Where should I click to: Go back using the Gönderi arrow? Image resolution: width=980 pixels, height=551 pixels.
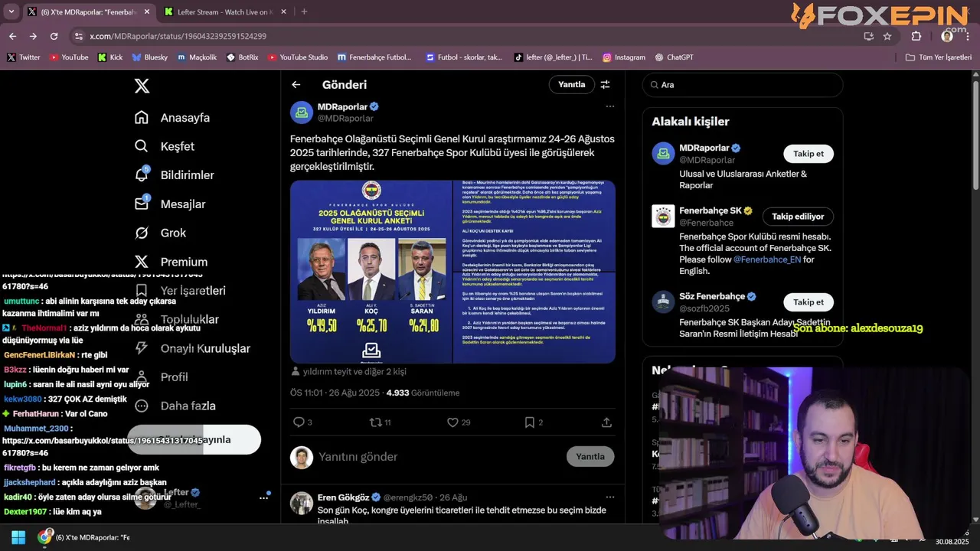pos(296,85)
